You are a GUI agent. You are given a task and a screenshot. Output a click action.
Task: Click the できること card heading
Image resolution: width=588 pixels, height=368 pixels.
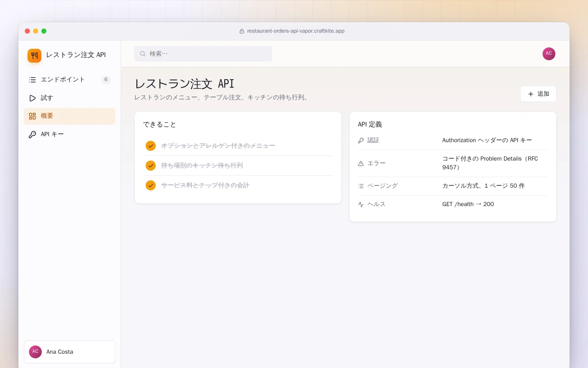[159, 125]
